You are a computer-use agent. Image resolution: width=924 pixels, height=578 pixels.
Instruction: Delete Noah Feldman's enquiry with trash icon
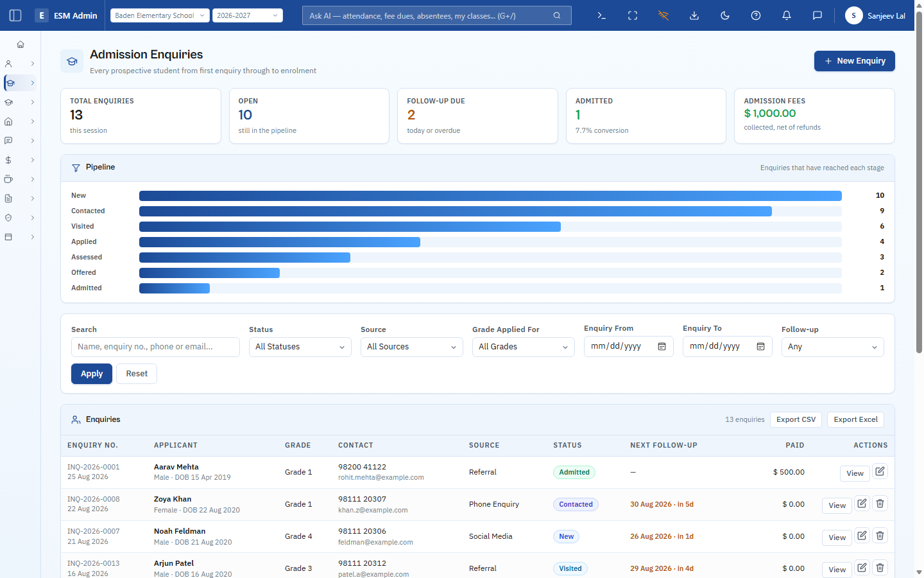tap(880, 536)
